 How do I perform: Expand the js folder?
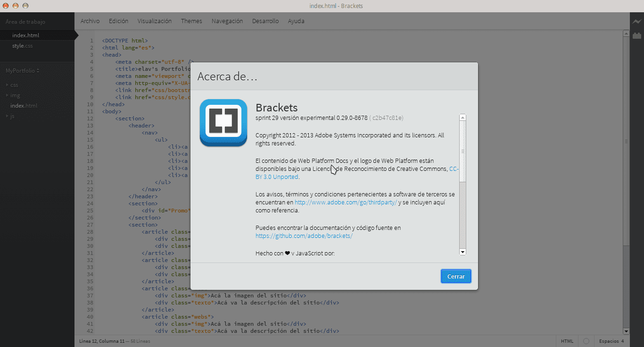12,116
